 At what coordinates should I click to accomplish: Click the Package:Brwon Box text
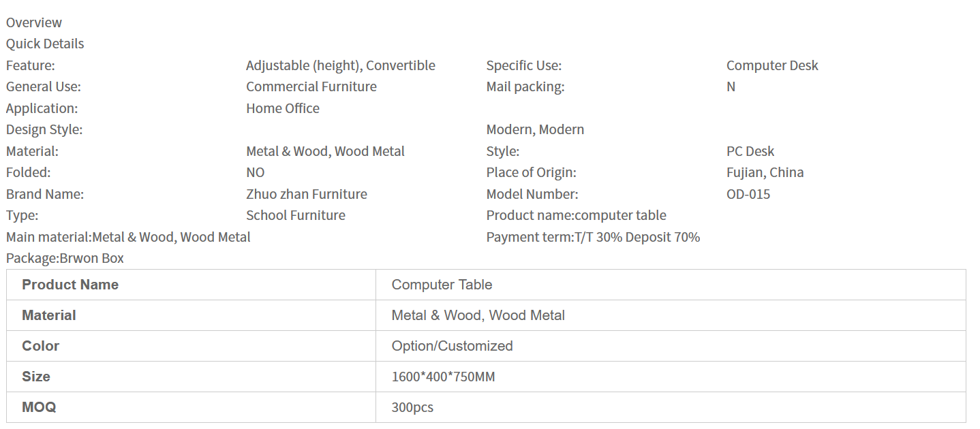pyautogui.click(x=65, y=258)
